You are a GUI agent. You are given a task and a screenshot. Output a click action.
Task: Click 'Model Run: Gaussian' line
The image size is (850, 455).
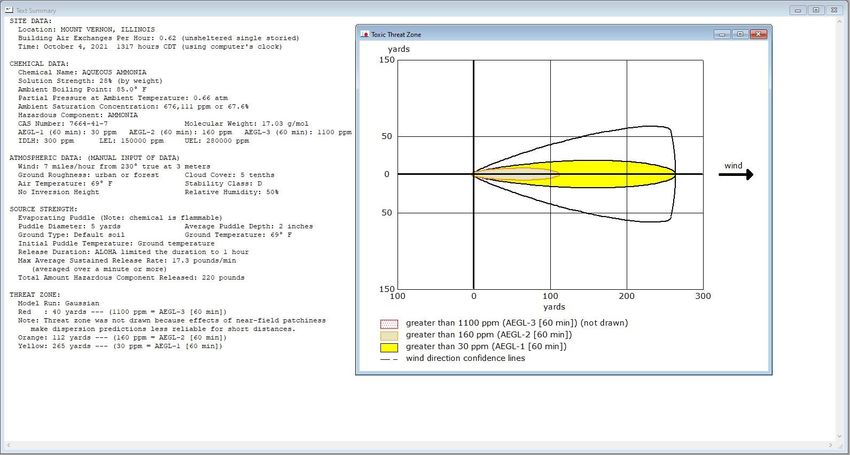click(x=59, y=303)
